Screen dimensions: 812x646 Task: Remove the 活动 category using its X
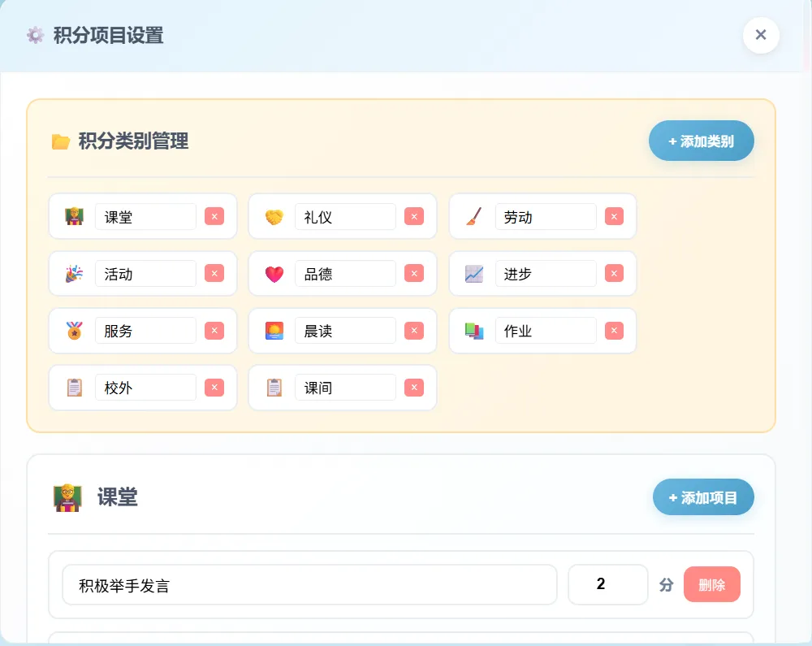point(214,274)
